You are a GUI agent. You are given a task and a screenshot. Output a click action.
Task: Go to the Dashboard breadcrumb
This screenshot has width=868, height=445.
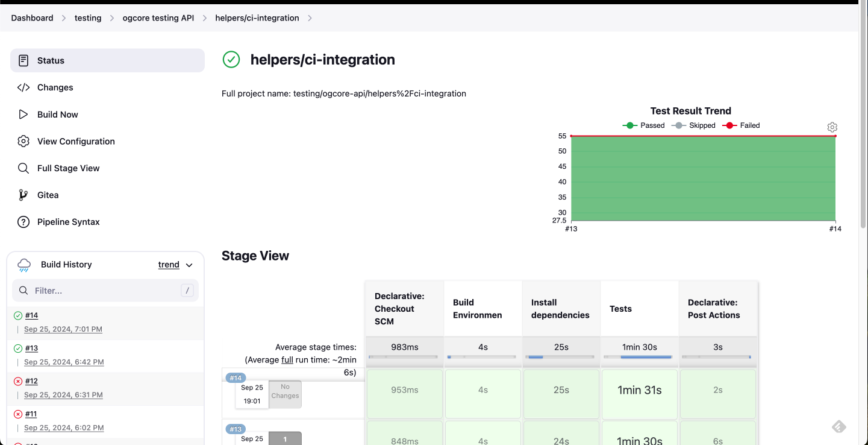(32, 18)
